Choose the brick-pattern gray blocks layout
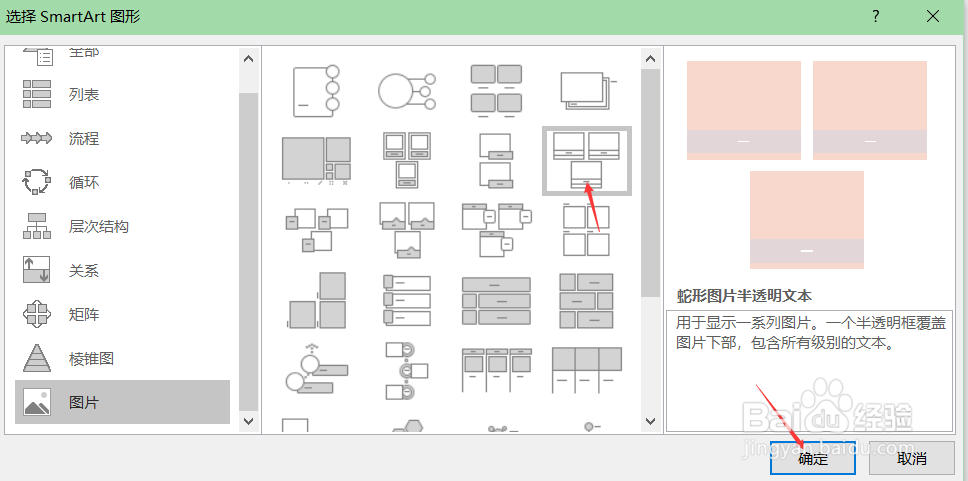 (x=586, y=300)
